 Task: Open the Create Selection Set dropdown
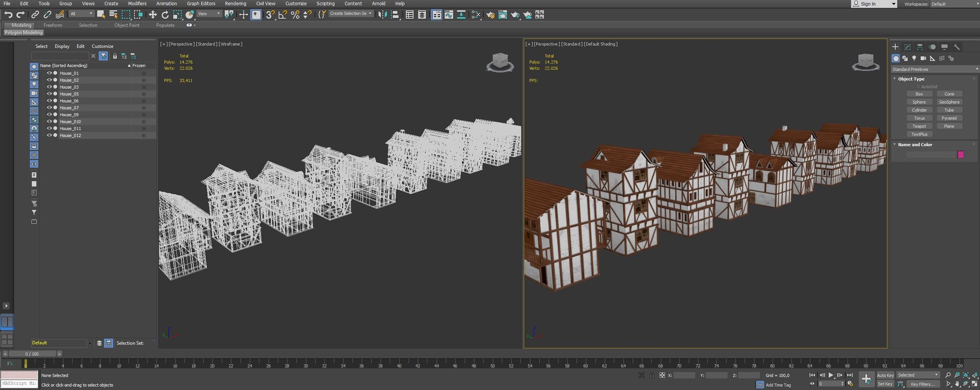351,14
